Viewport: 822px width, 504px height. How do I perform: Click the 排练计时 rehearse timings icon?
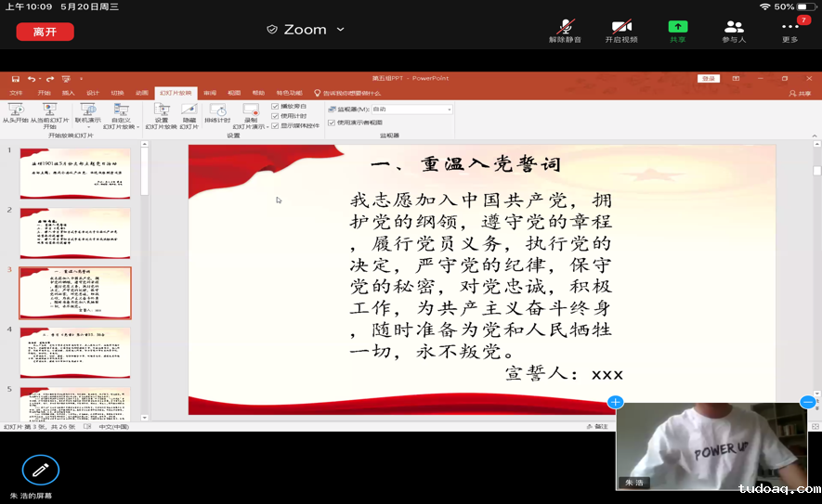[x=216, y=110]
